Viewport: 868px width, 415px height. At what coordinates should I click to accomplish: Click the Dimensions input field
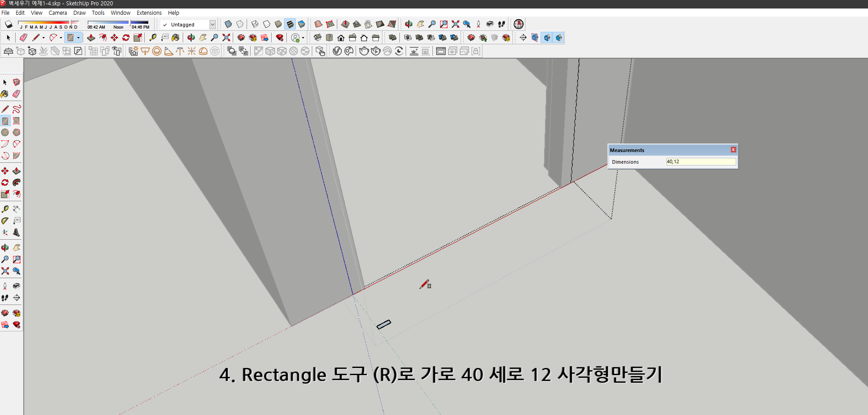[701, 161]
